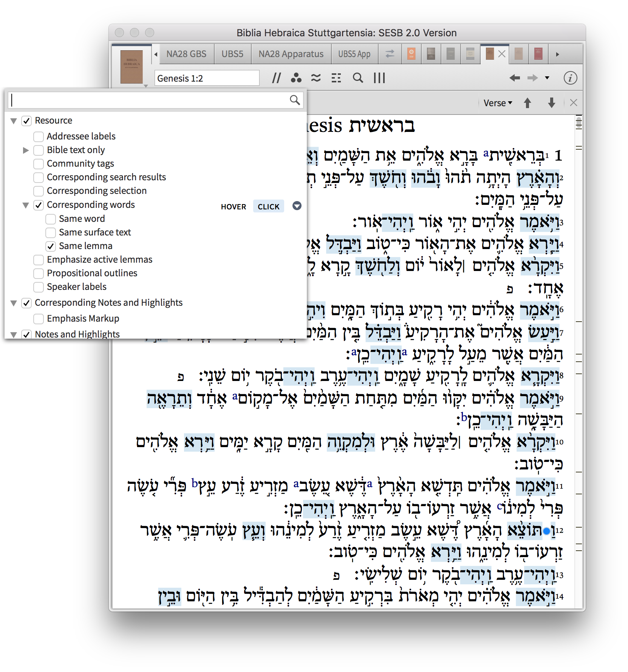Click footnote marker c in verse 11
Viewport: 628px width, 672px height.
tap(500, 506)
